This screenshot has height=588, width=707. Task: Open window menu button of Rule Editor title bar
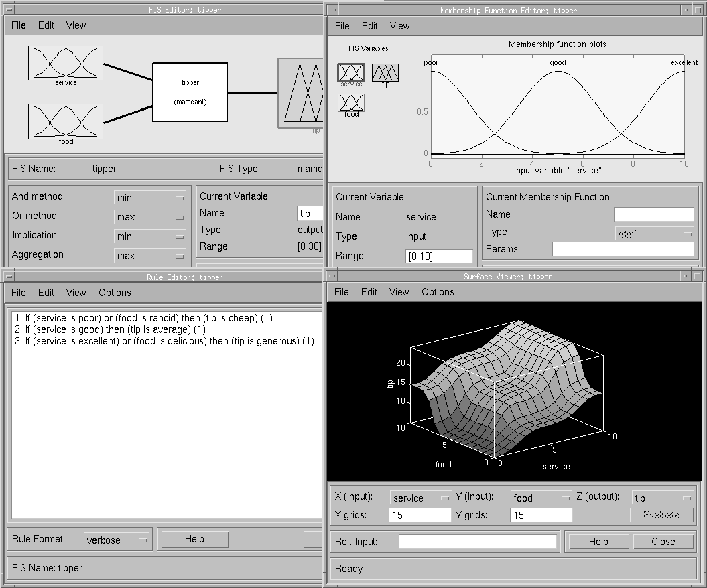pos(9,276)
